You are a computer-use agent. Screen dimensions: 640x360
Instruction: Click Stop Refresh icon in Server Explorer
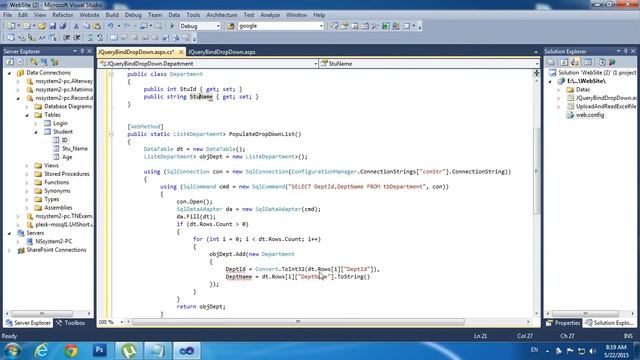tap(20, 62)
